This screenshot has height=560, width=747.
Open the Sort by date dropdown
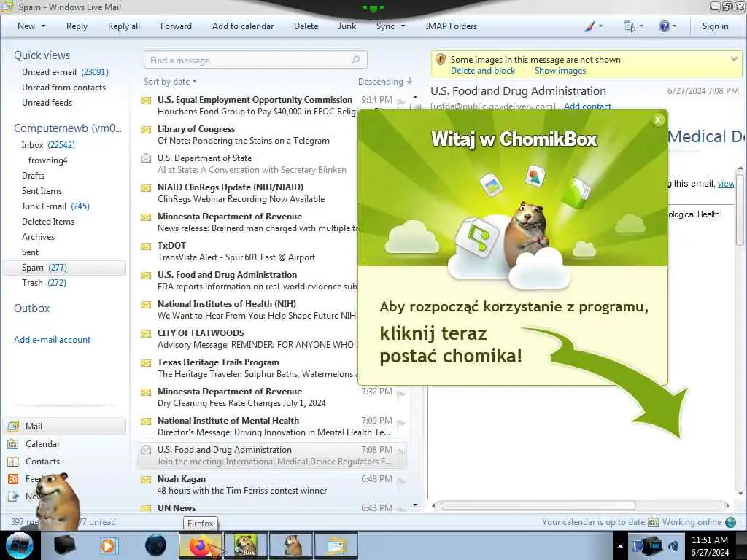pyautogui.click(x=169, y=82)
